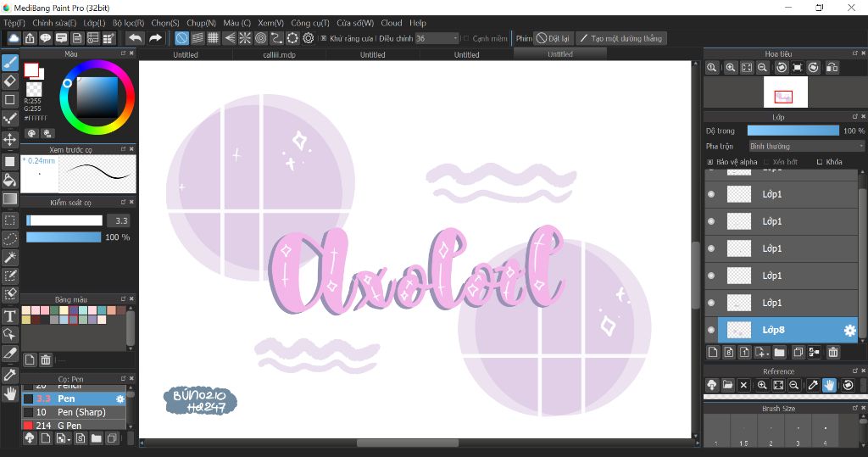Open image file in Reference panel
Screen dimensions: 868x457
click(728, 385)
